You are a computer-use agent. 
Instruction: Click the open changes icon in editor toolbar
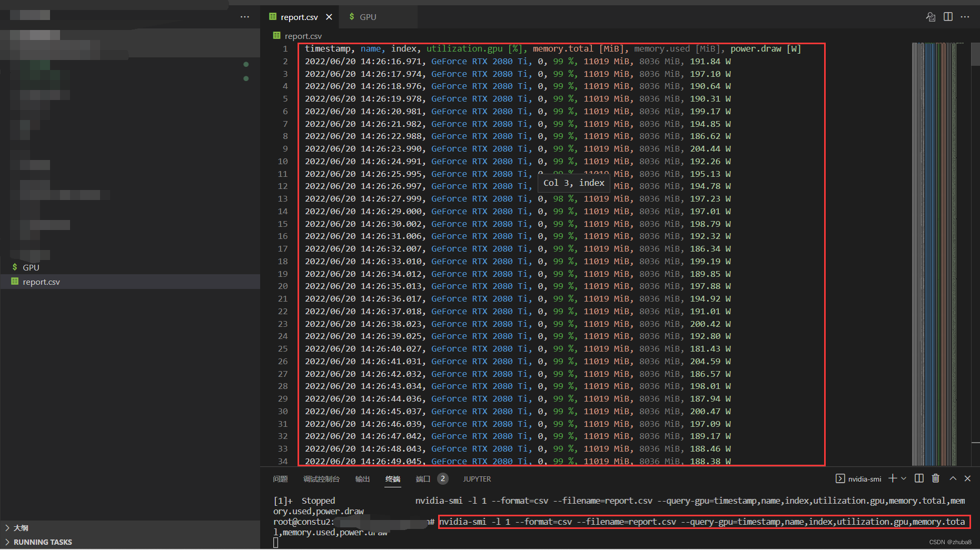pyautogui.click(x=930, y=17)
